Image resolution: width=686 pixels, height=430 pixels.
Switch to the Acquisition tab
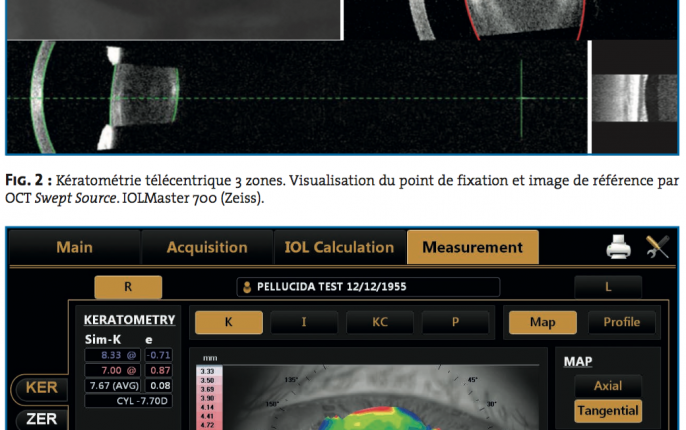tap(207, 247)
